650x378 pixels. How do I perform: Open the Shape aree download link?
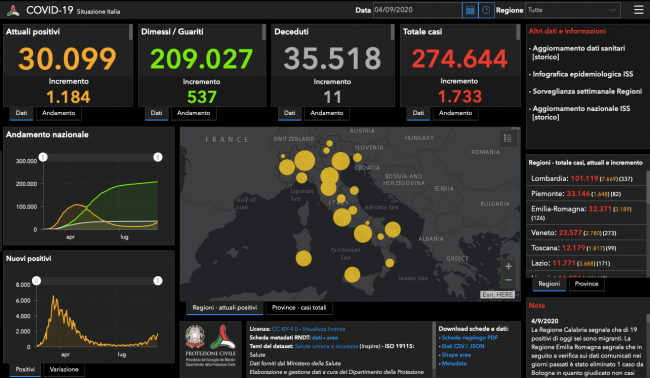pos(456,355)
